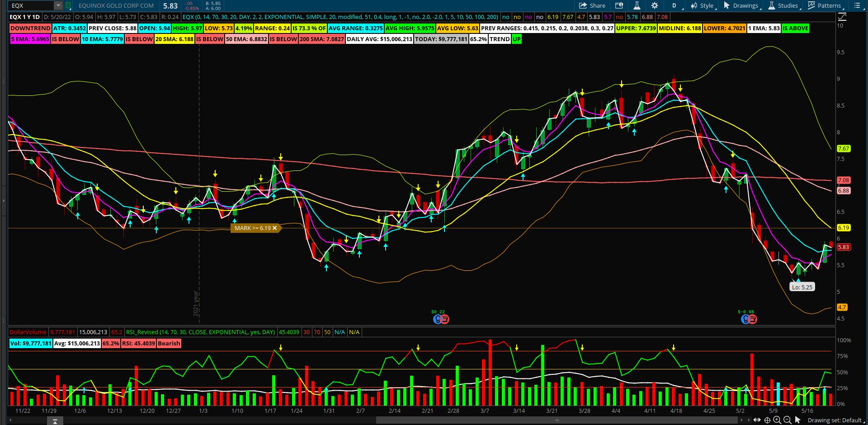Image resolution: width=868 pixels, height=425 pixels.
Task: Click the UPPER: 7.6739 label
Action: (636, 28)
